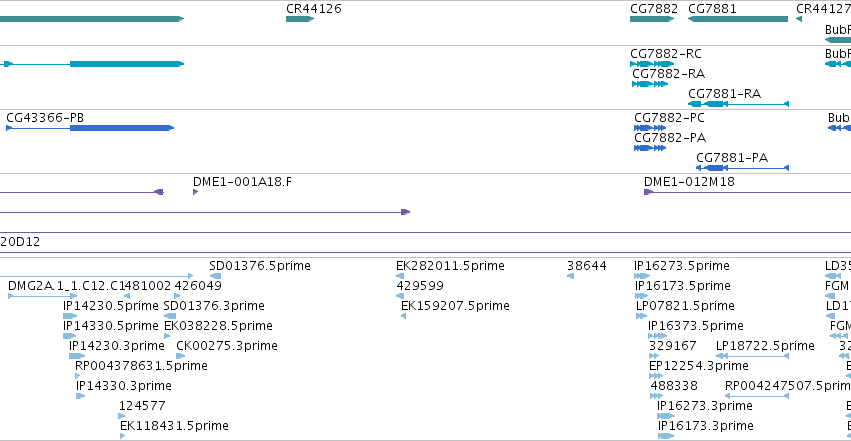Click the 20D12 clone track label
Screen dimensions: 851x441
20,242
